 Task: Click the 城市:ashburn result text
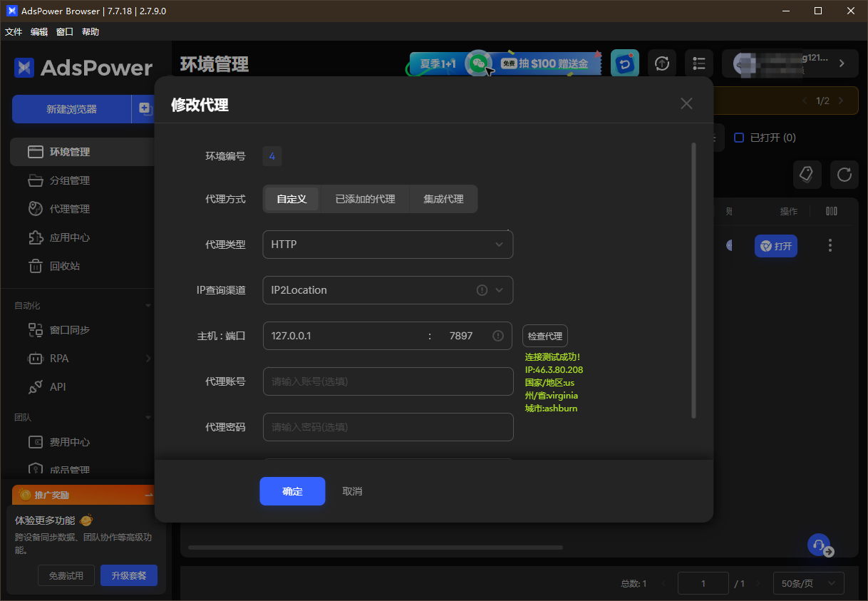pos(552,409)
